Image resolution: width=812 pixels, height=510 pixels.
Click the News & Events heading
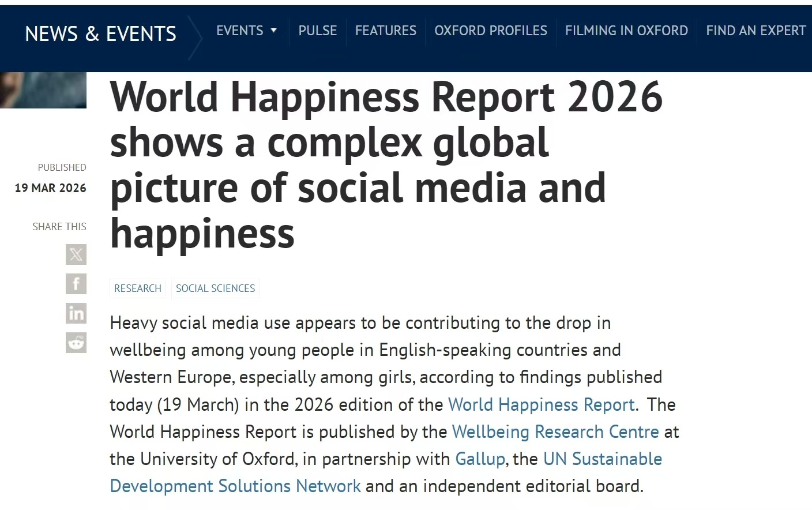coord(101,34)
